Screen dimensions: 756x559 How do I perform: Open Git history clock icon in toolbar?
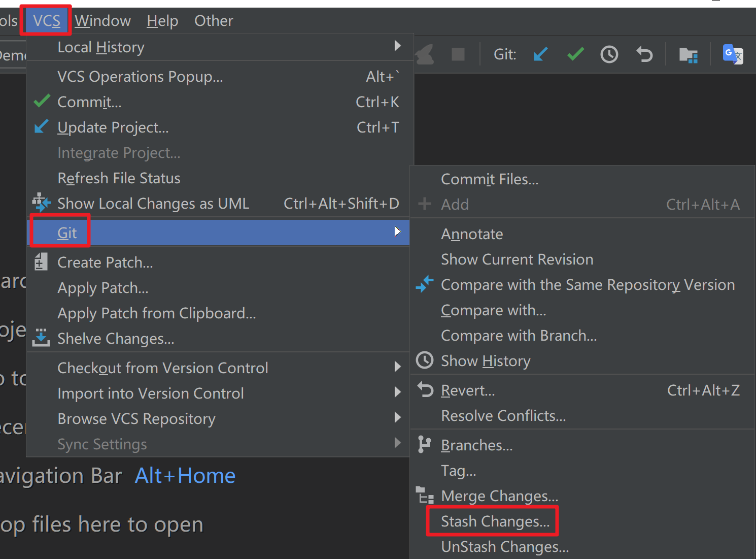[609, 54]
